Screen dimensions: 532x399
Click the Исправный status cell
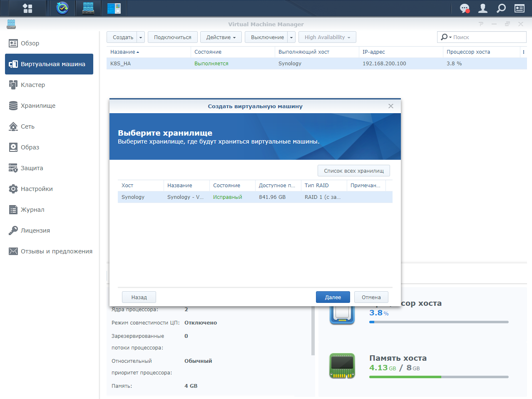(227, 197)
